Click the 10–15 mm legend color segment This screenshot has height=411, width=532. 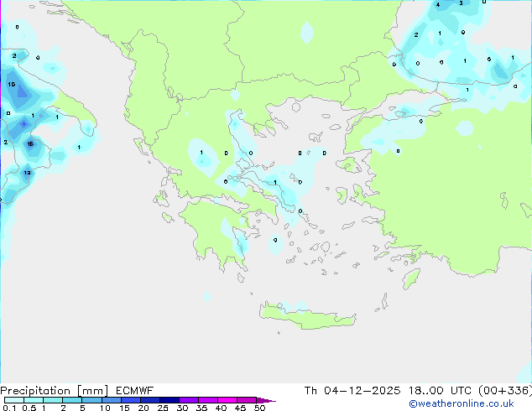(111, 400)
